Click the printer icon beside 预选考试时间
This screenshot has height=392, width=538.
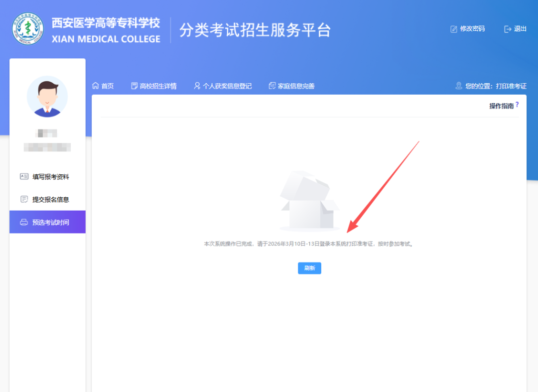point(24,222)
